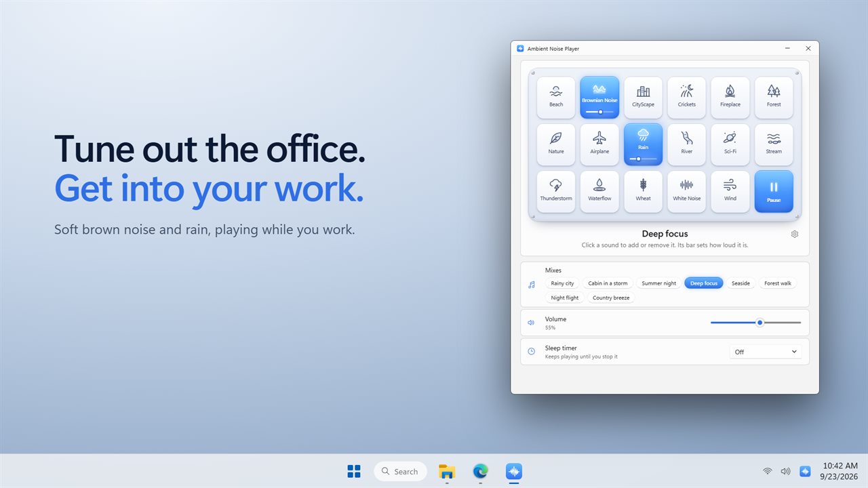868x488 pixels.
Task: Minimize the Ambient Noise Player window
Action: 787,49
